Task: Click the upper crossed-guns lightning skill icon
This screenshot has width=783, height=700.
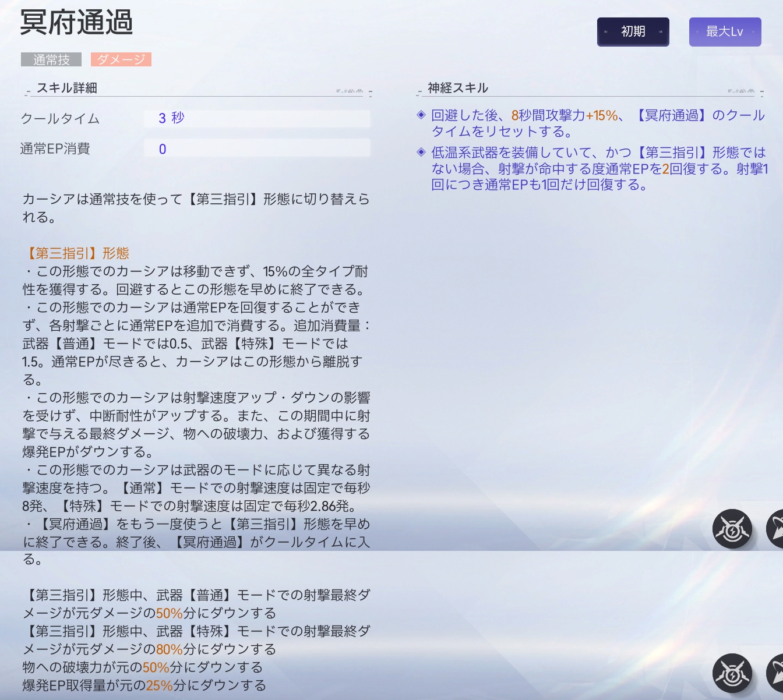Action: [x=732, y=529]
